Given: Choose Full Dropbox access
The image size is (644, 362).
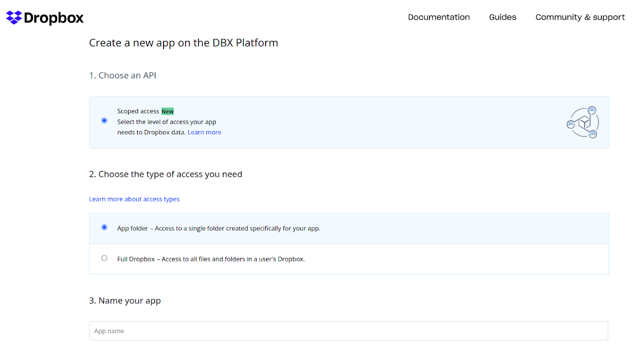Looking at the screenshot, I should (104, 258).
